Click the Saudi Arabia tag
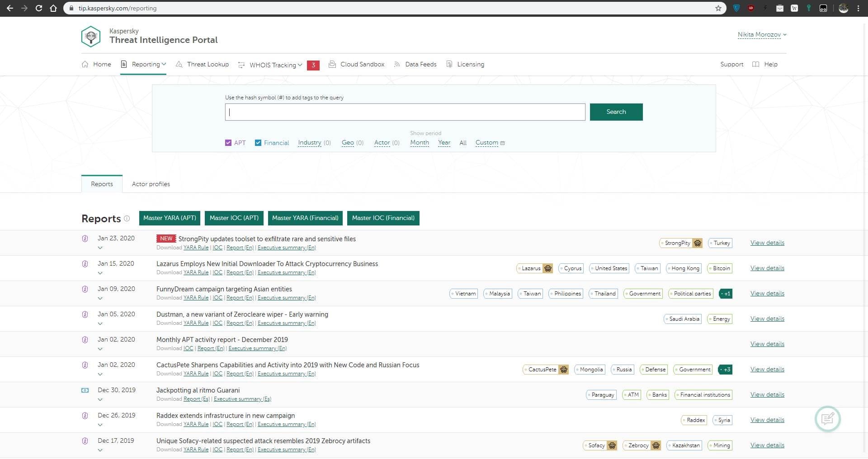Image resolution: width=868 pixels, height=459 pixels. tap(682, 319)
